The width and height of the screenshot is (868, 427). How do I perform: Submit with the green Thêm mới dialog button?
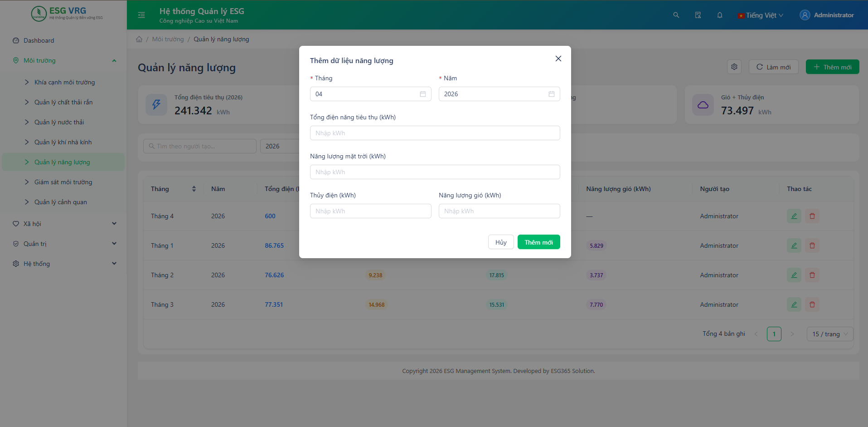point(539,242)
